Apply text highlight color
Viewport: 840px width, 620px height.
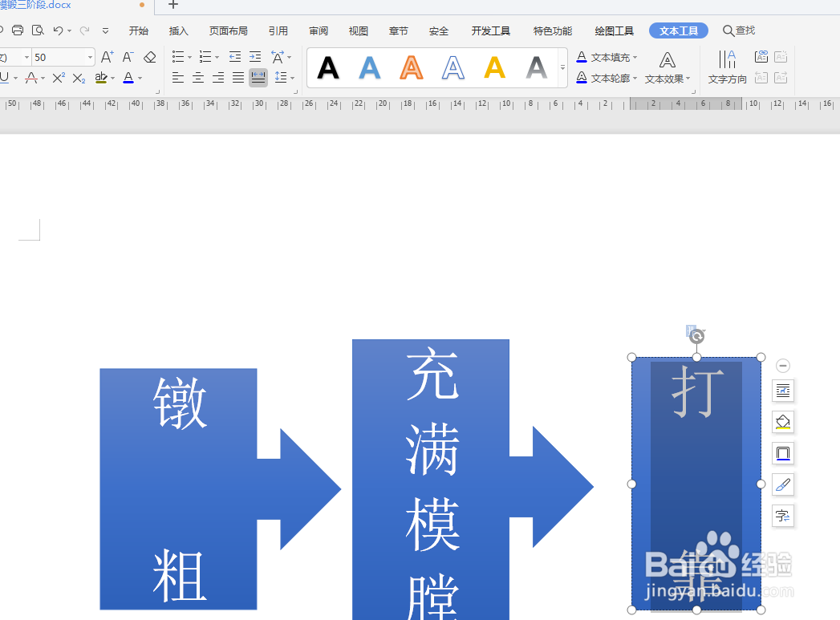click(101, 78)
